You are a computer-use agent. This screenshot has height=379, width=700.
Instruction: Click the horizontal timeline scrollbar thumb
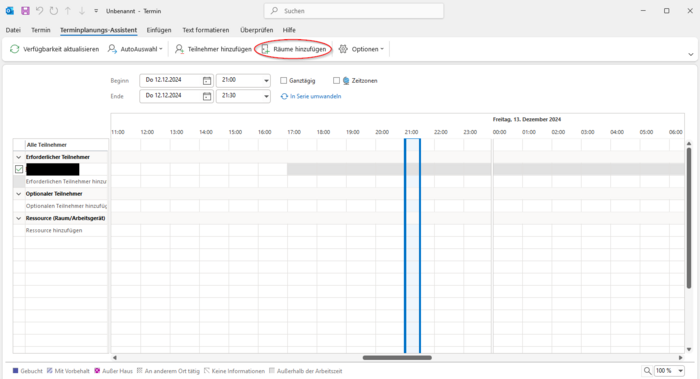pos(397,358)
